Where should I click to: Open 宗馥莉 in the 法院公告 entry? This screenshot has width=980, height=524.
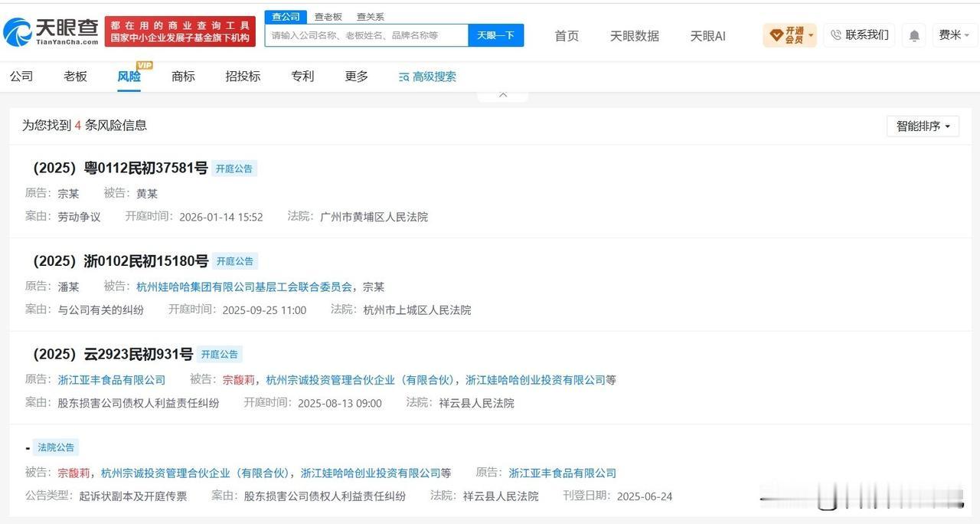point(74,473)
